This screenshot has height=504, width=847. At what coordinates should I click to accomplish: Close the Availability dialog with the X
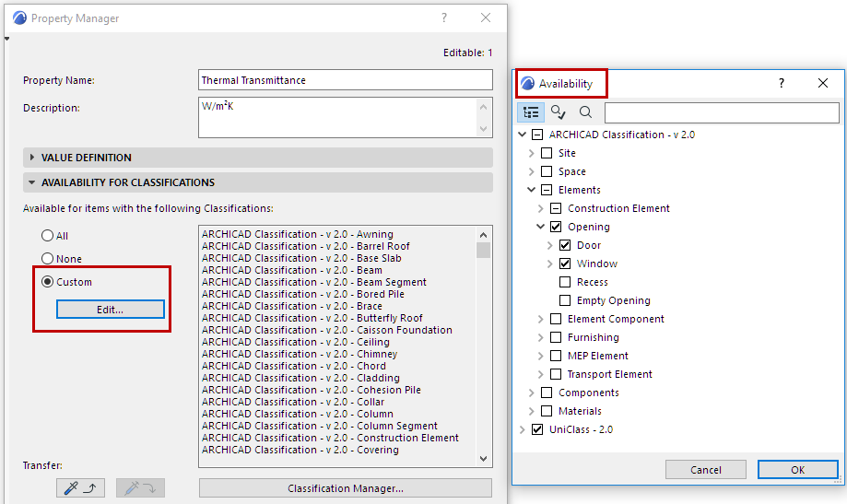point(823,83)
